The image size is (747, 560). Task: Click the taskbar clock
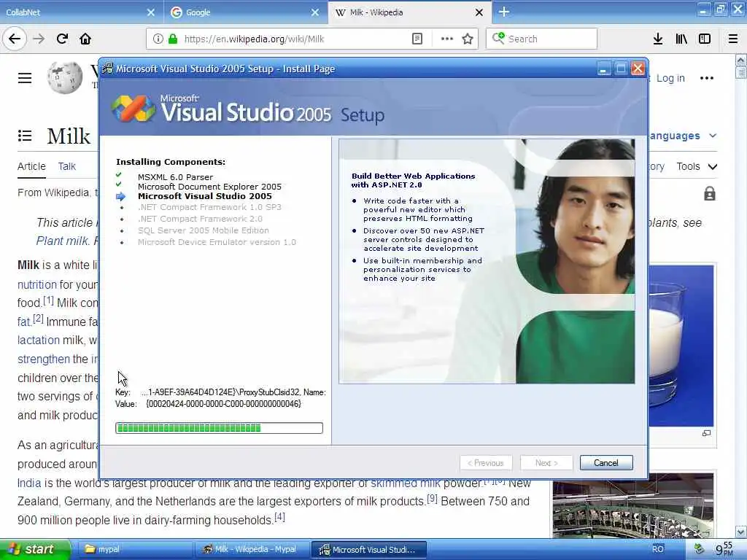click(x=724, y=549)
